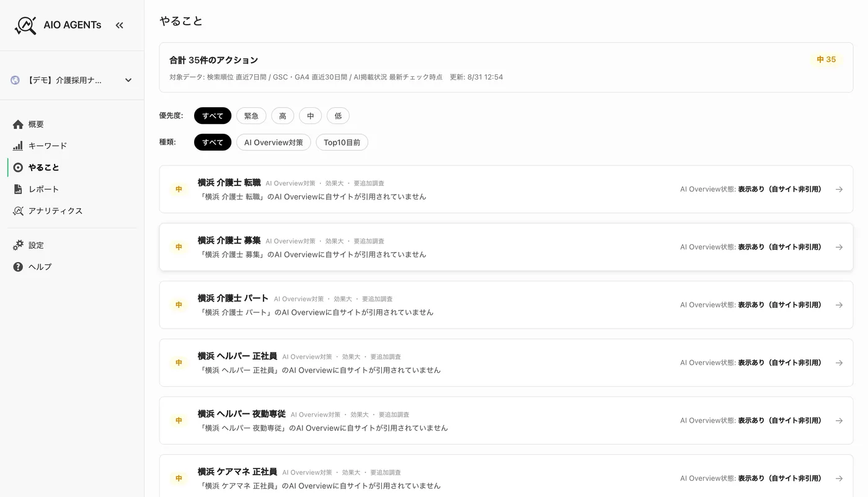The width and height of the screenshot is (868, 497).
Task: Open arrow for 横浜 ケアマネ 正社員 row
Action: pyautogui.click(x=839, y=478)
